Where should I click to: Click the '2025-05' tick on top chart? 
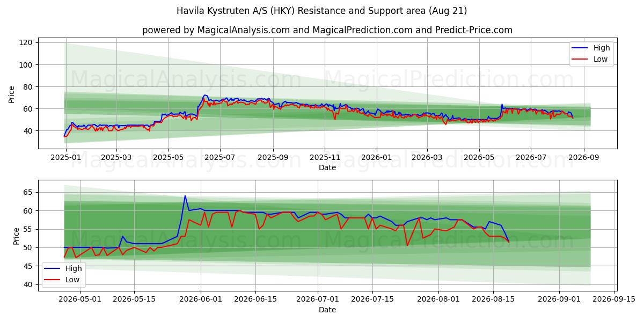coord(168,158)
